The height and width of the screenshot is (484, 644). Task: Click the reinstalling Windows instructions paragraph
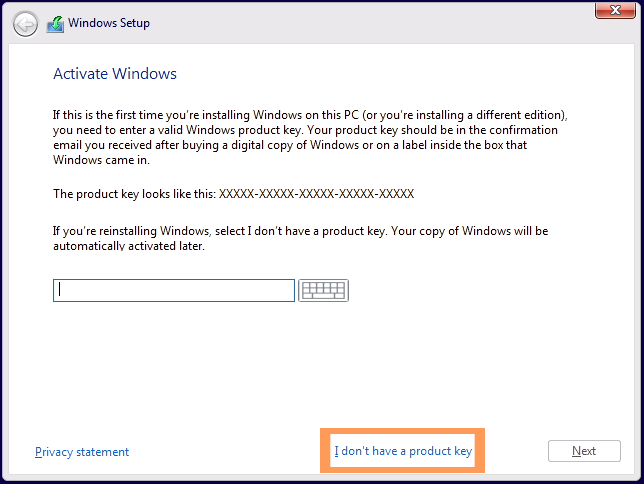click(300, 238)
